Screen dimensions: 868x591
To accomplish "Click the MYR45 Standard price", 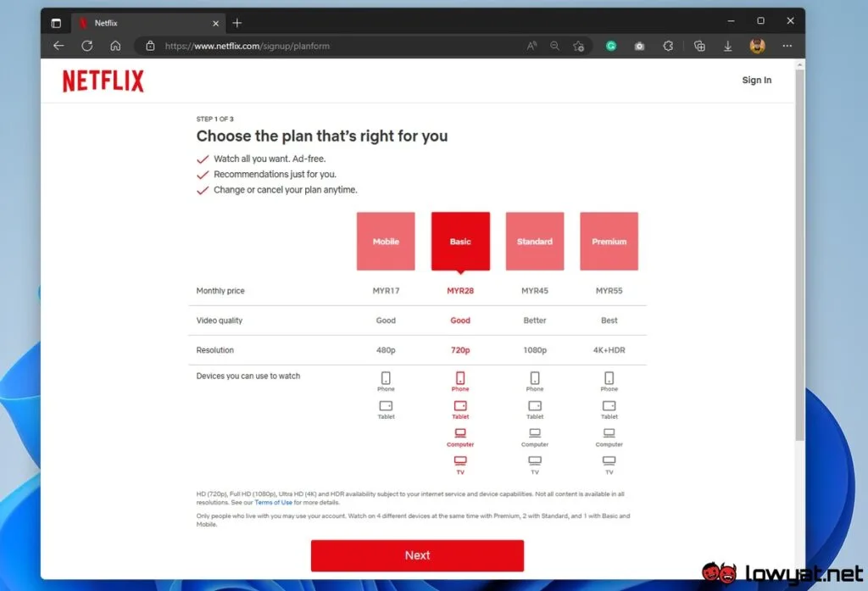I will [535, 291].
